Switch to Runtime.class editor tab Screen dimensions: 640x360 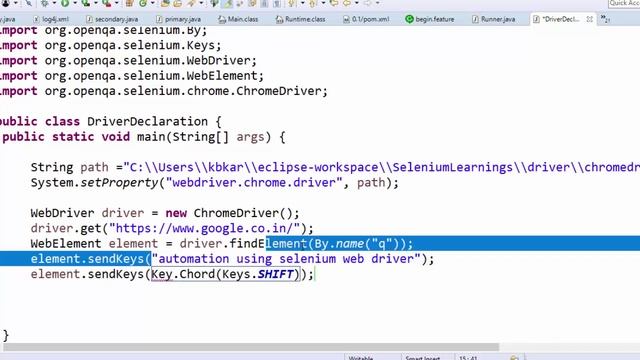[x=300, y=19]
